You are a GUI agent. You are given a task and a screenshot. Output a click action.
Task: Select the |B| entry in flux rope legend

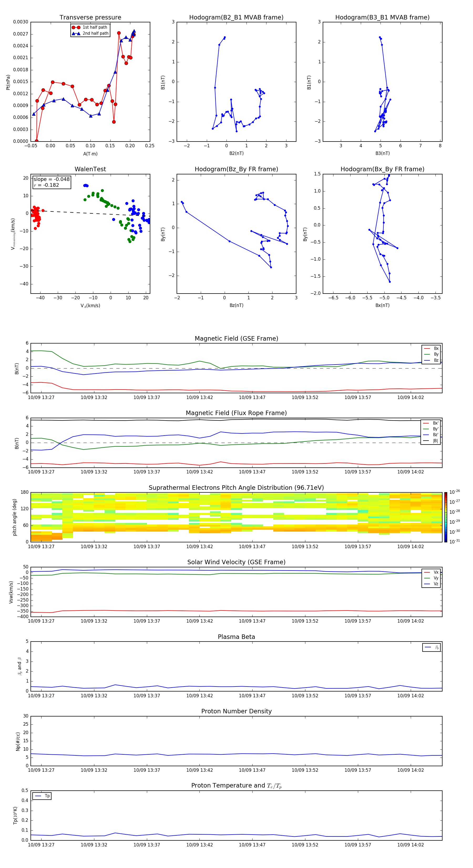point(431,441)
